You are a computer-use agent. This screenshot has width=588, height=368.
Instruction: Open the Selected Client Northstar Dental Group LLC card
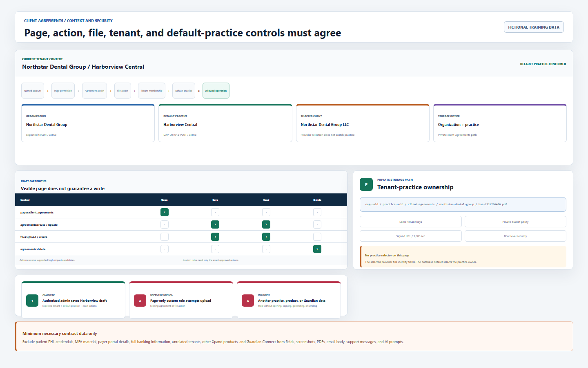363,123
